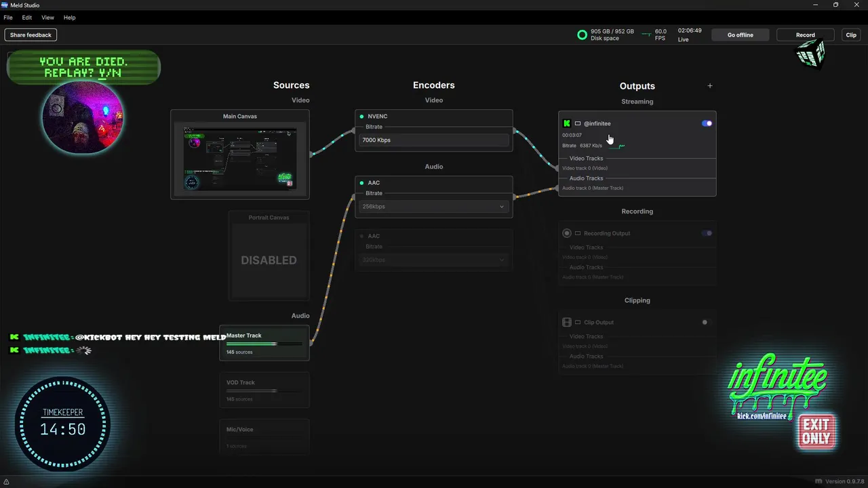
Task: Click the Share feedback button
Action: (31, 35)
